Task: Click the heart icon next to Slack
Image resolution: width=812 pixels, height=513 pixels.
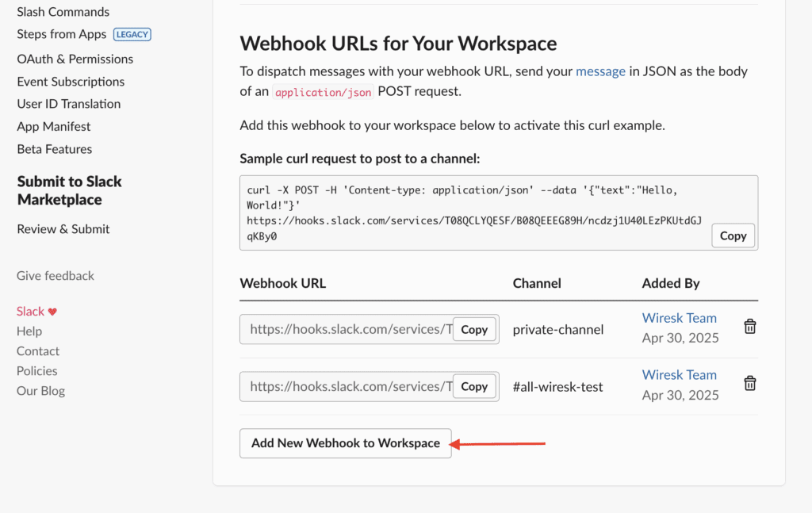Action: point(52,312)
